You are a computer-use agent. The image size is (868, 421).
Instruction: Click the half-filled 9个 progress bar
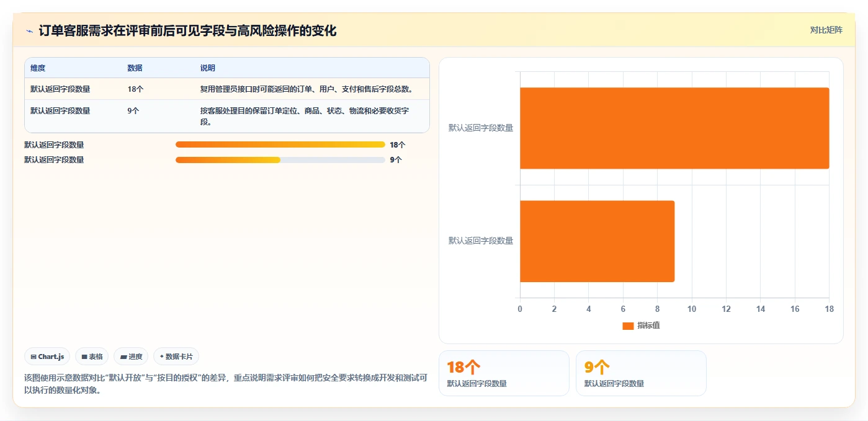280,160
